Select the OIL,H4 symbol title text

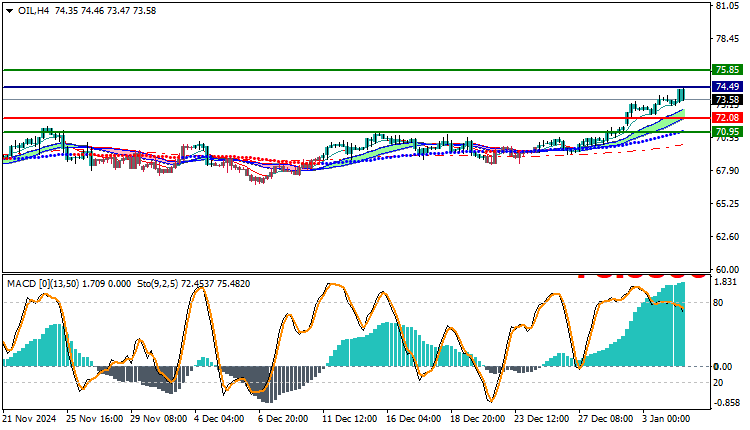click(x=33, y=11)
